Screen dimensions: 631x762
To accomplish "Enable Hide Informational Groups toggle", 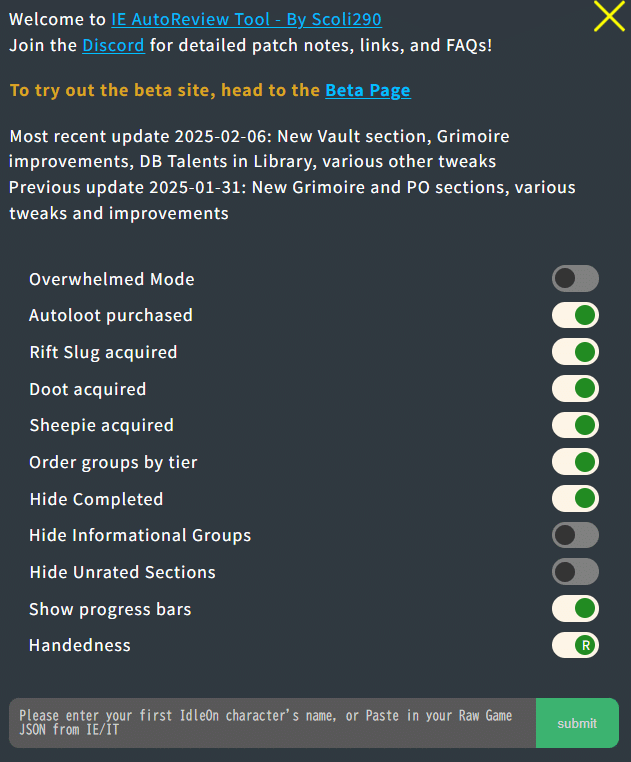I will (575, 535).
